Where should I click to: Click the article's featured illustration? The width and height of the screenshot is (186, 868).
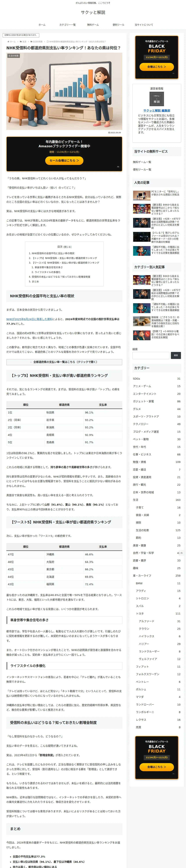pos(64,91)
